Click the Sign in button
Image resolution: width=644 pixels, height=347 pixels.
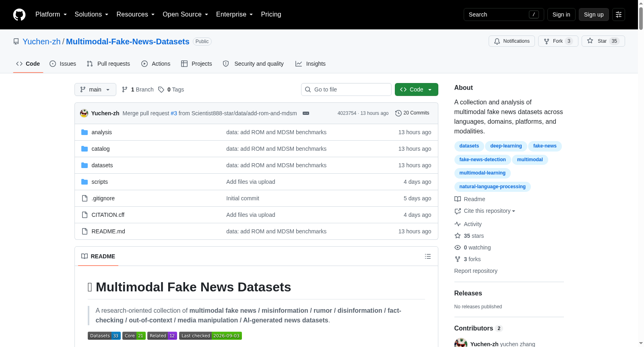click(561, 15)
